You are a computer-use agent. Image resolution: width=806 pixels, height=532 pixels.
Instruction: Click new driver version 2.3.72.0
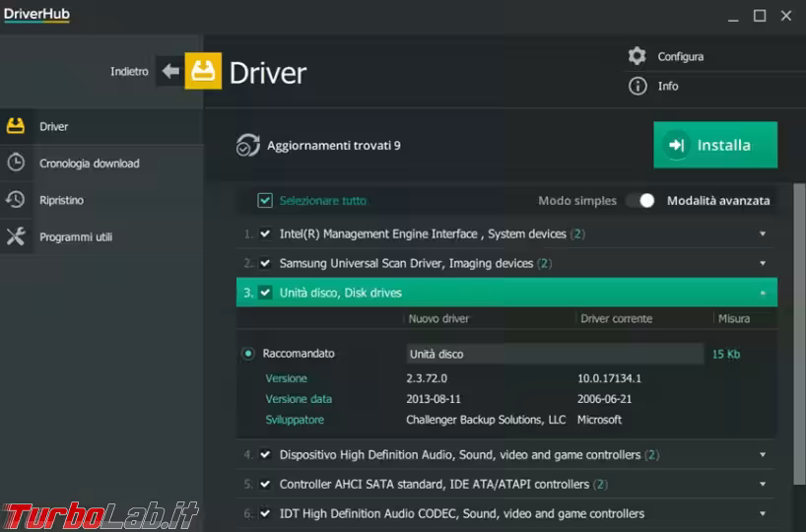tap(426, 378)
